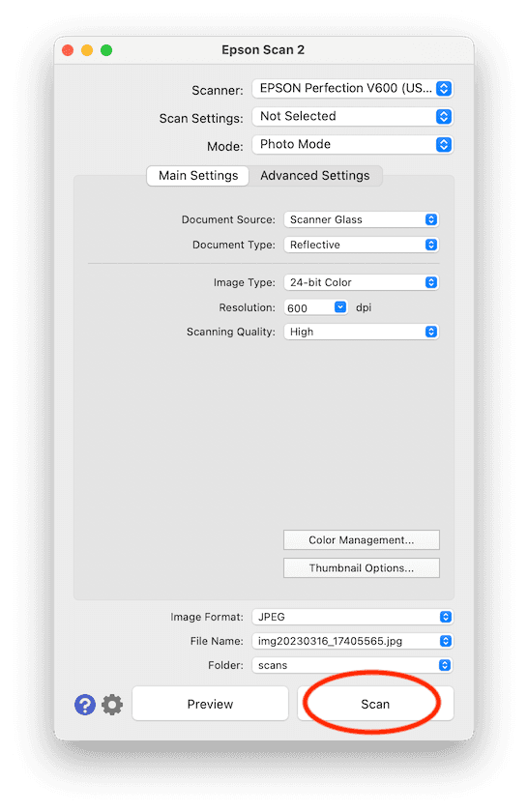Click the dpi unit text

[x=364, y=307]
